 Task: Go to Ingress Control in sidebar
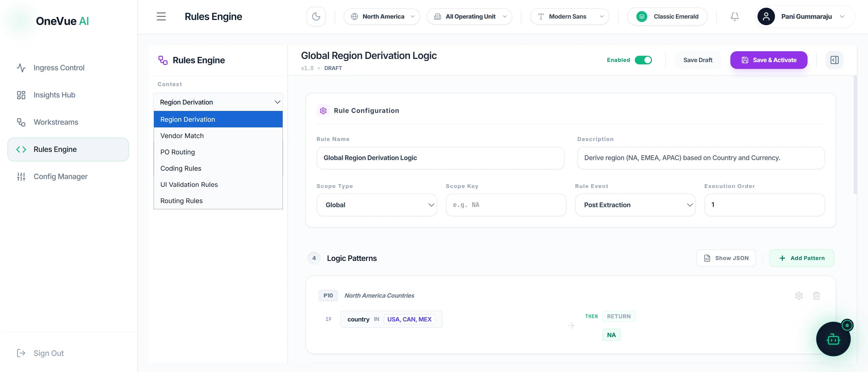68,68
